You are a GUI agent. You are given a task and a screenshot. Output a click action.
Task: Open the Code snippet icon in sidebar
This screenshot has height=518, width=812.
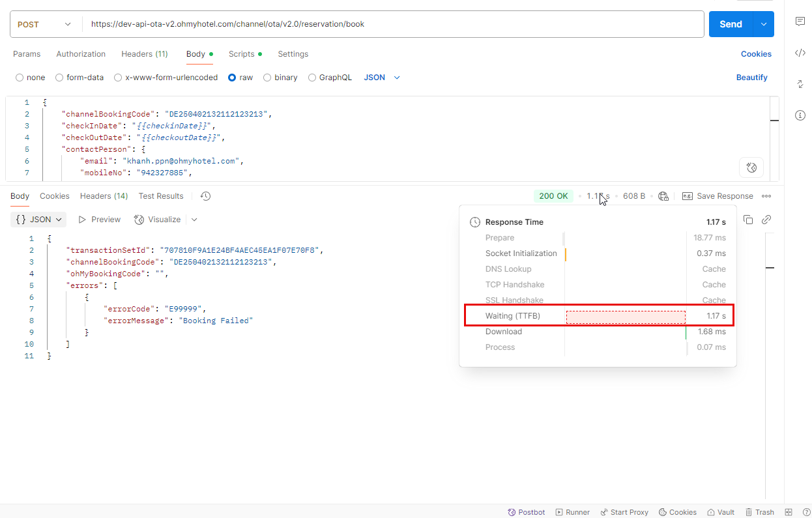[800, 53]
